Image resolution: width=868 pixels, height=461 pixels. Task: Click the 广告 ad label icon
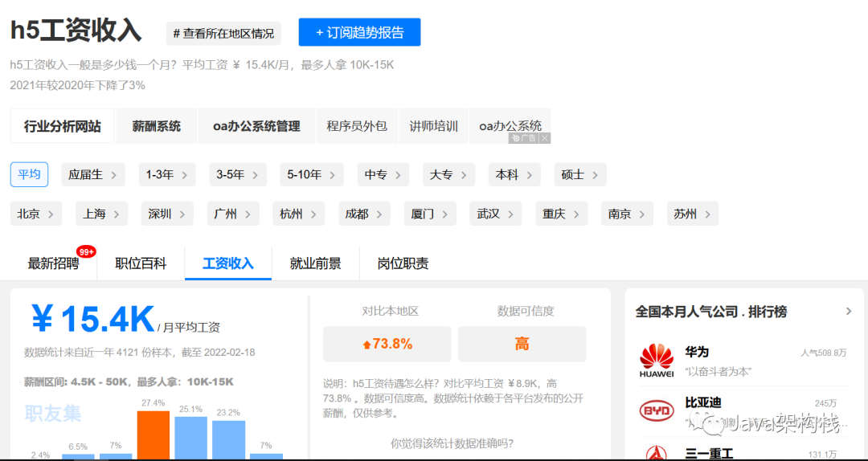(x=524, y=138)
